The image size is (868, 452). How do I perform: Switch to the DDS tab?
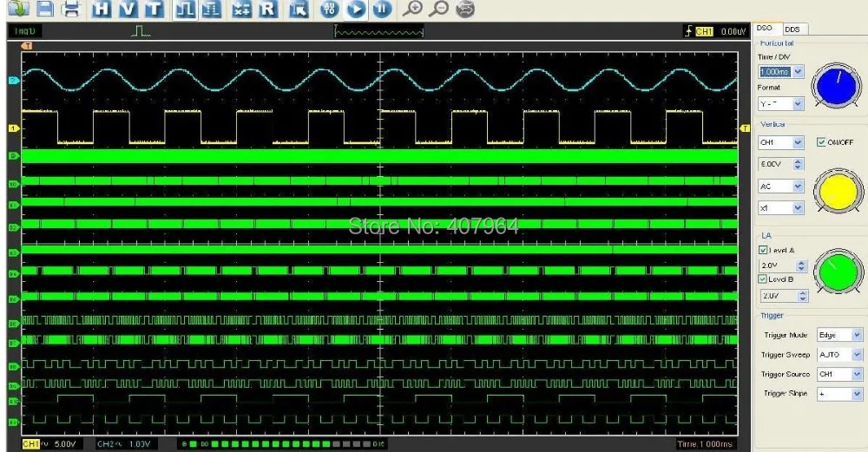792,29
